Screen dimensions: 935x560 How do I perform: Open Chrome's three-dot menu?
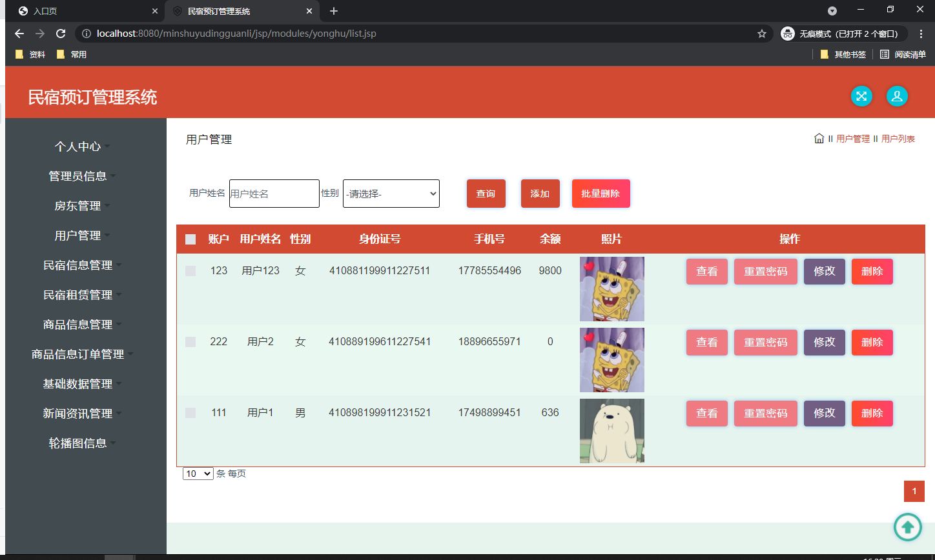921,34
